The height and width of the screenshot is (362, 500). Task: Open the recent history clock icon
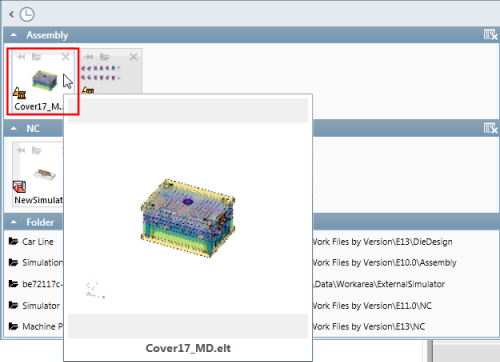click(x=27, y=14)
